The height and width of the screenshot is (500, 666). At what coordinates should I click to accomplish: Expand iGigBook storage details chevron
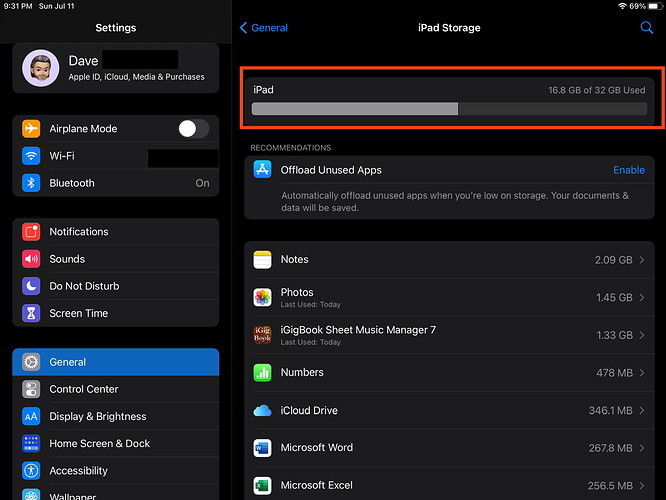(x=642, y=335)
